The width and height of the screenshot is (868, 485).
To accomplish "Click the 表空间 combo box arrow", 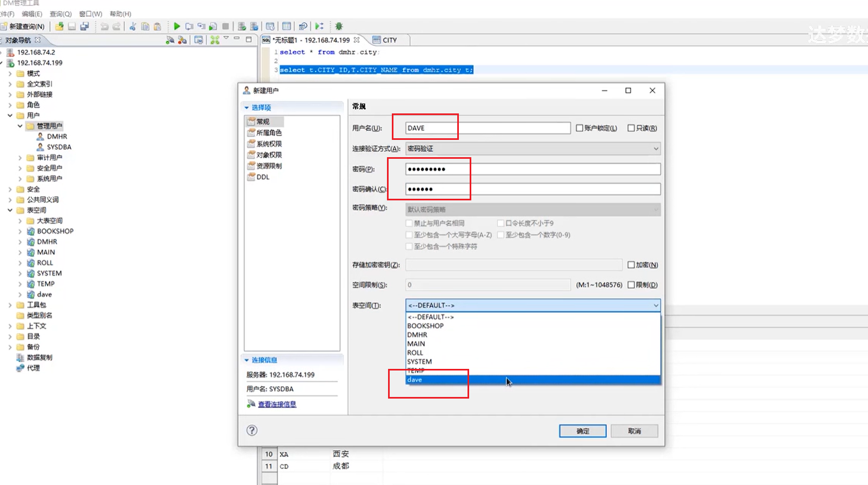I will tap(656, 305).
